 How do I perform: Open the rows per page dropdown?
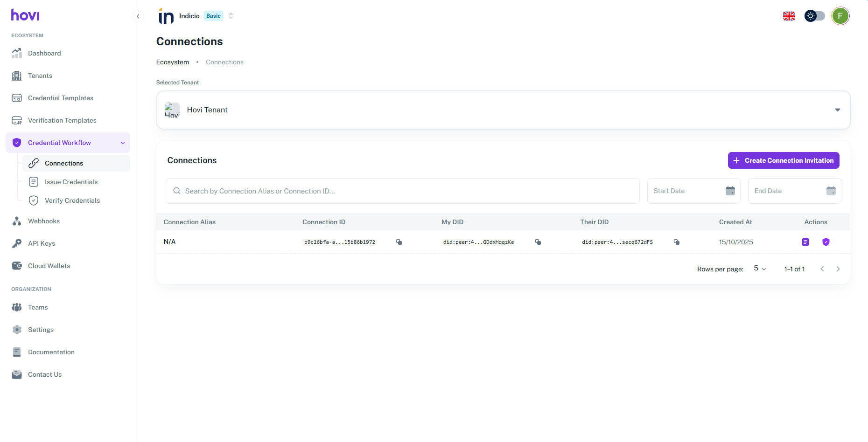coord(760,269)
